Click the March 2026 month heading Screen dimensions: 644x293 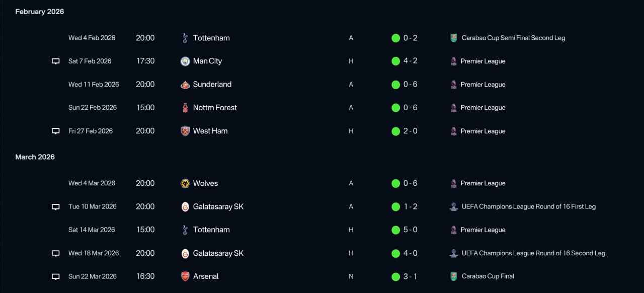click(35, 157)
